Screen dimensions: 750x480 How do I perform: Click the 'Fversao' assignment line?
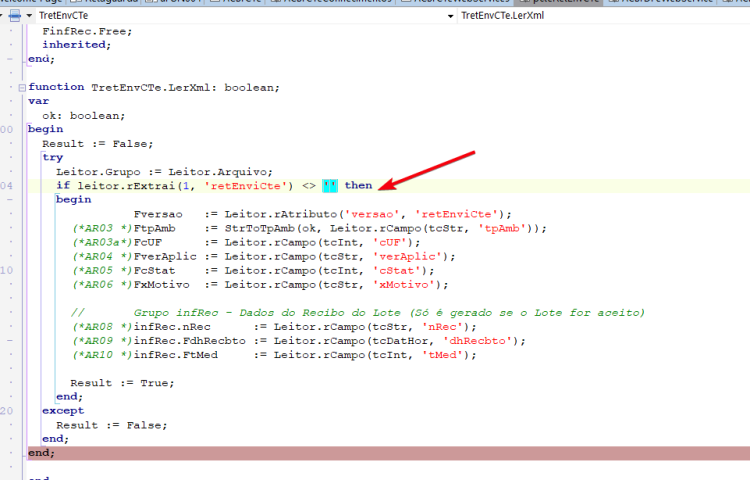pos(323,214)
